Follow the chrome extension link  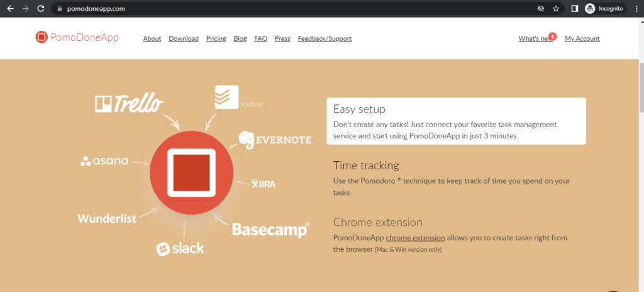415,238
